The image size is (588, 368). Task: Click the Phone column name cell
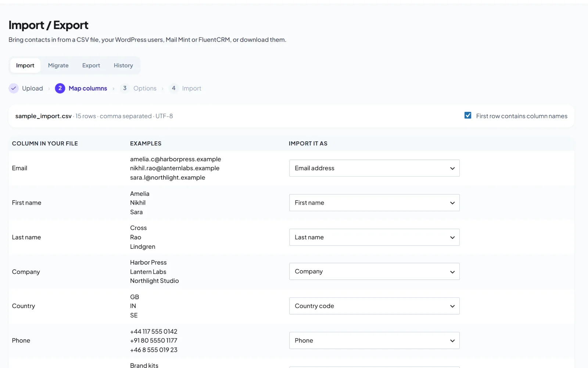21,341
